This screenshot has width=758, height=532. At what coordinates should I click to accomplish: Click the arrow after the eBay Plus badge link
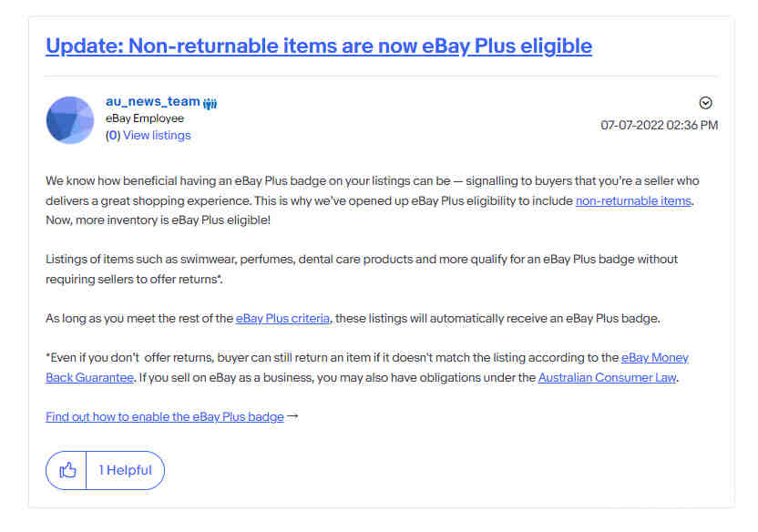(292, 416)
